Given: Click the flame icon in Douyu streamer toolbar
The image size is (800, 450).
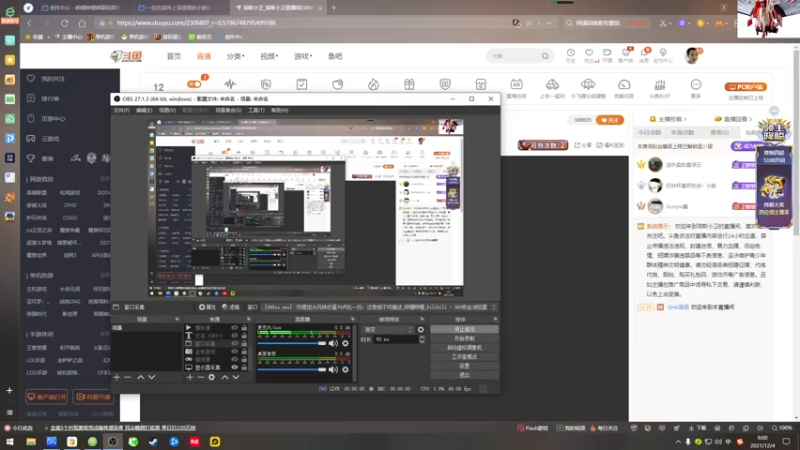Looking at the screenshot, I should pyautogui.click(x=373, y=85).
